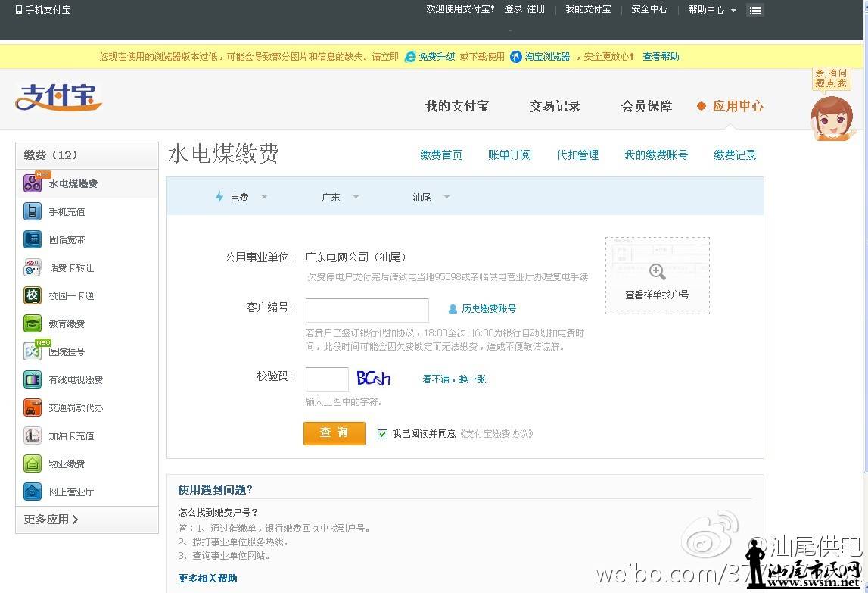The width and height of the screenshot is (868, 593).
Task: Select the 校园一卡通 icon
Action: (x=32, y=295)
